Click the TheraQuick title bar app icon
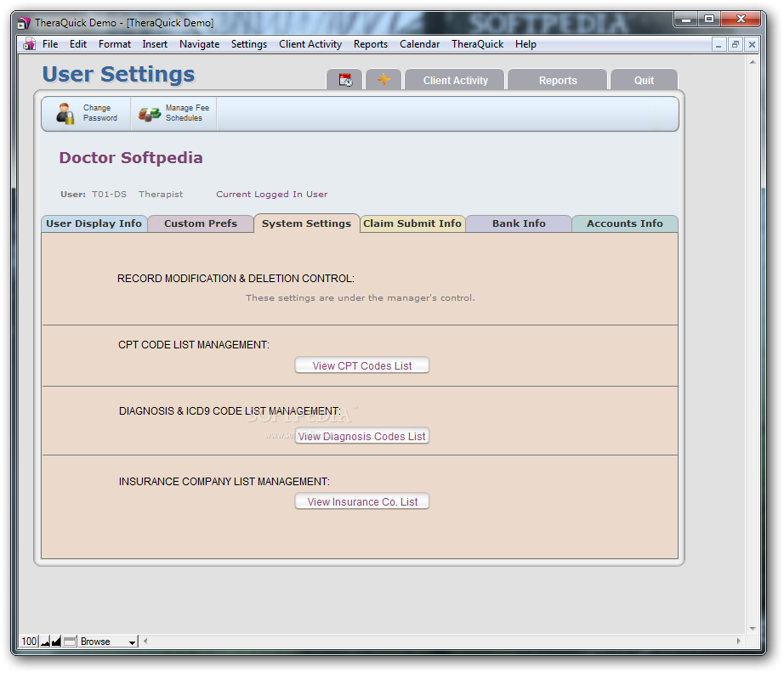 24,23
